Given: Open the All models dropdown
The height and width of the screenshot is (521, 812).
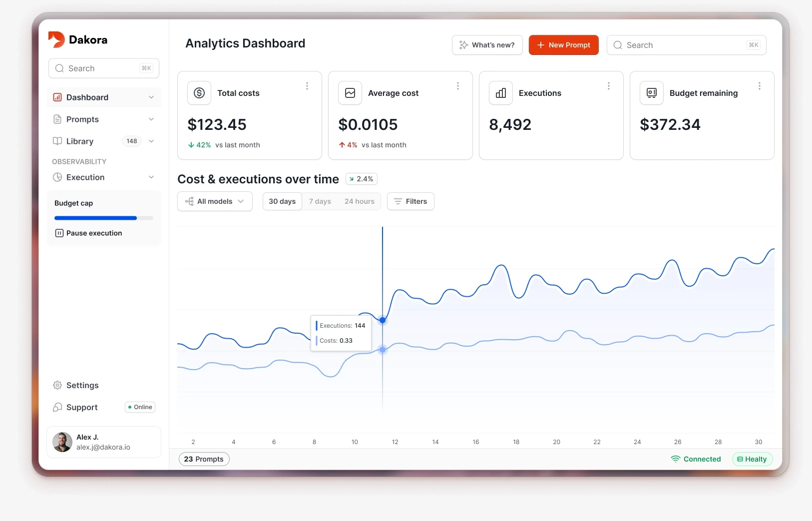Looking at the screenshot, I should tap(214, 201).
